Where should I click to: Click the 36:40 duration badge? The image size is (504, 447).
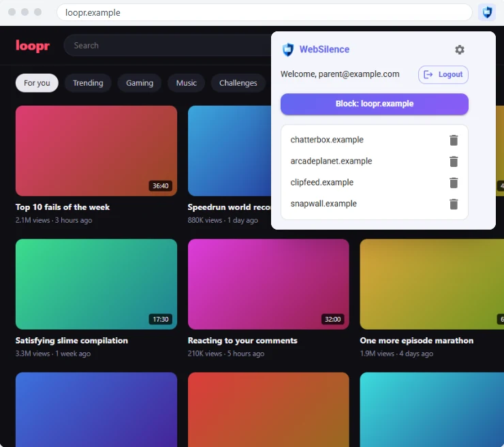[x=160, y=186]
